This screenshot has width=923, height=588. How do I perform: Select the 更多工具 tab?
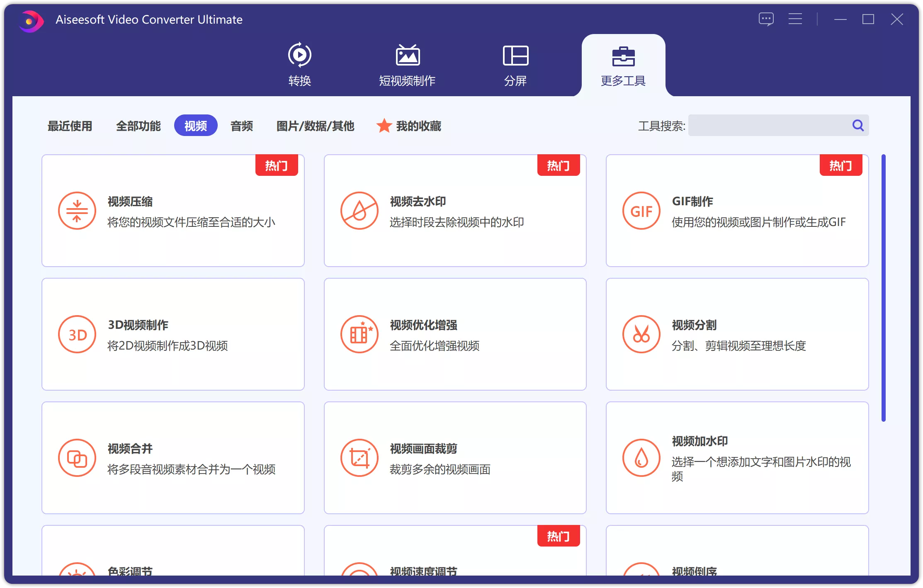(623, 65)
